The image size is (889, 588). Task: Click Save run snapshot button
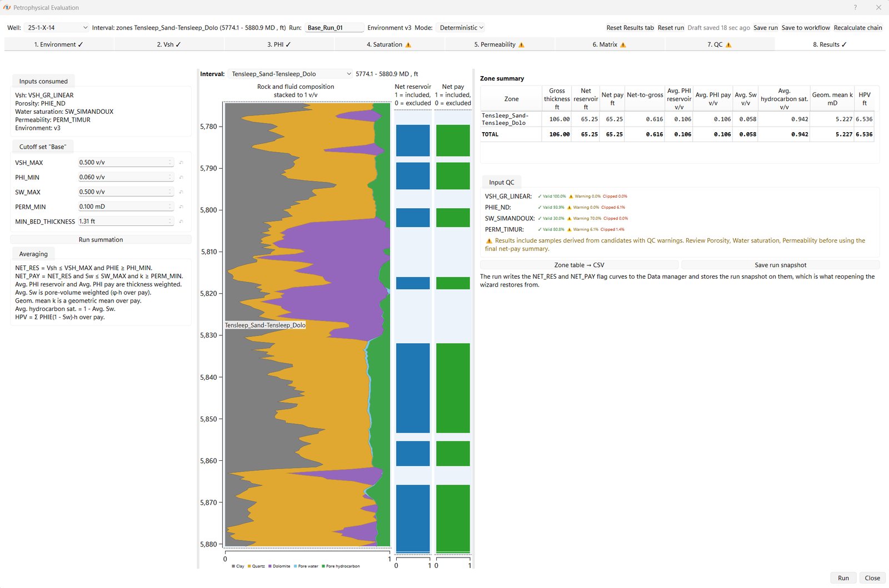coord(780,265)
